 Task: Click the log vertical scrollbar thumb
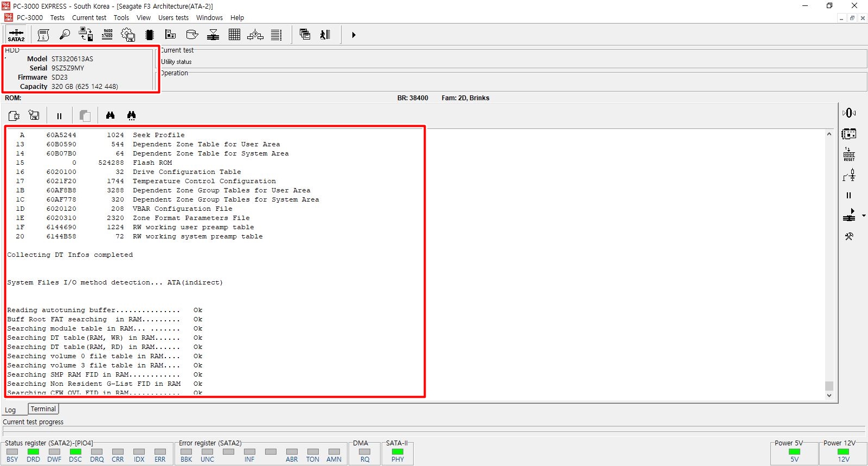point(829,386)
